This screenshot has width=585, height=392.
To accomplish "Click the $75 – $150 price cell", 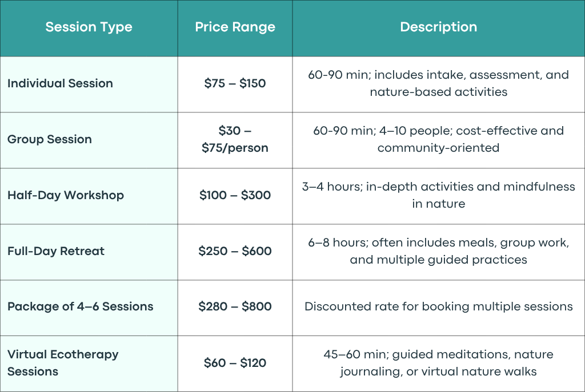I will click(235, 83).
